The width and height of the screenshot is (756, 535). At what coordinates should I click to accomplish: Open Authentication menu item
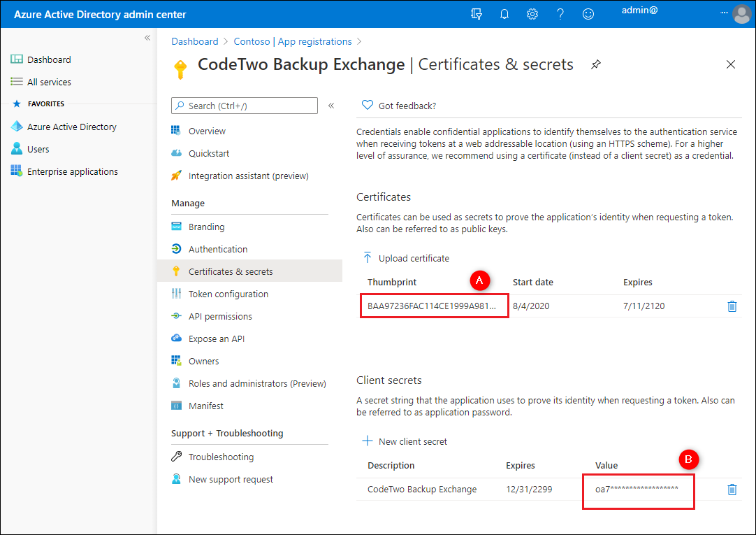(x=218, y=250)
